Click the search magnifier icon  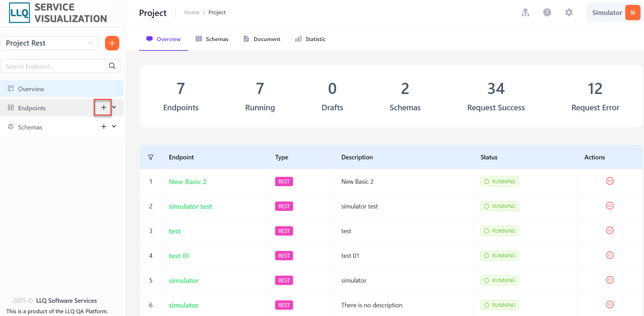(112, 66)
